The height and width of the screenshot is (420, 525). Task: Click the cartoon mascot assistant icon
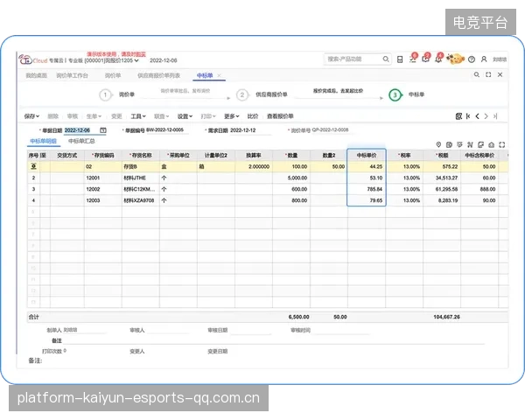[x=455, y=59]
